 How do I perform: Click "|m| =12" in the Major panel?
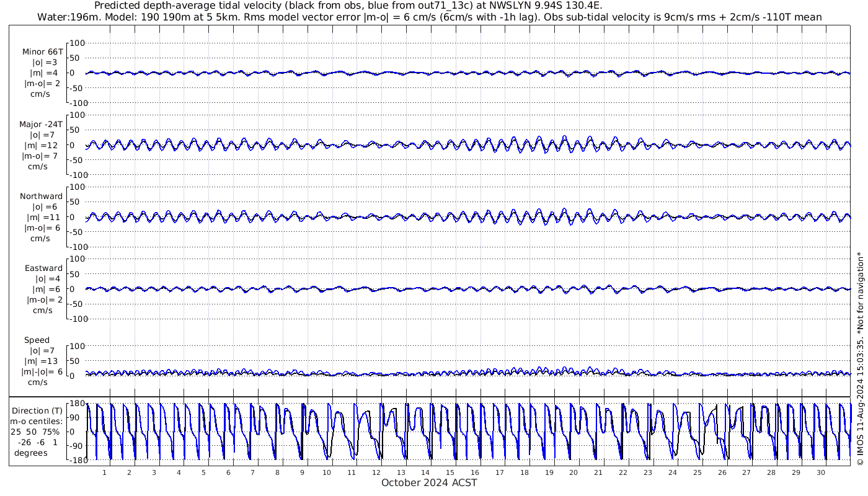[42, 145]
